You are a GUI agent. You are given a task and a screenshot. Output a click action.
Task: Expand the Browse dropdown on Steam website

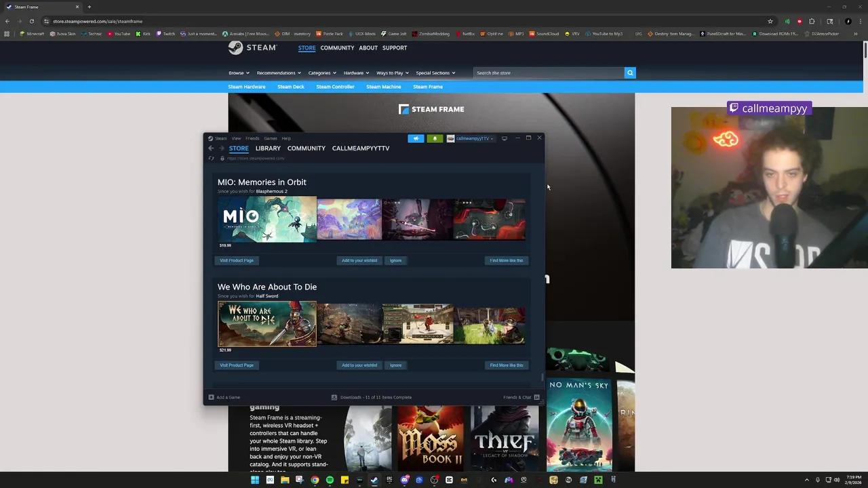[239, 73]
